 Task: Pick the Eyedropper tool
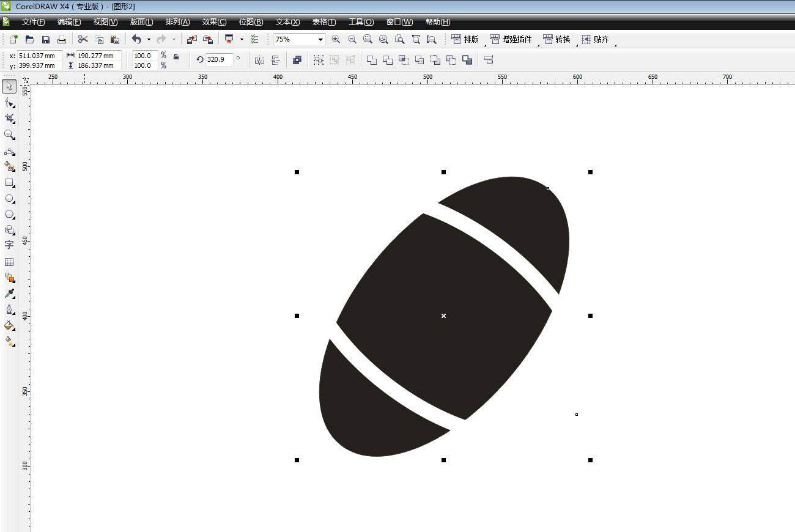coord(9,294)
